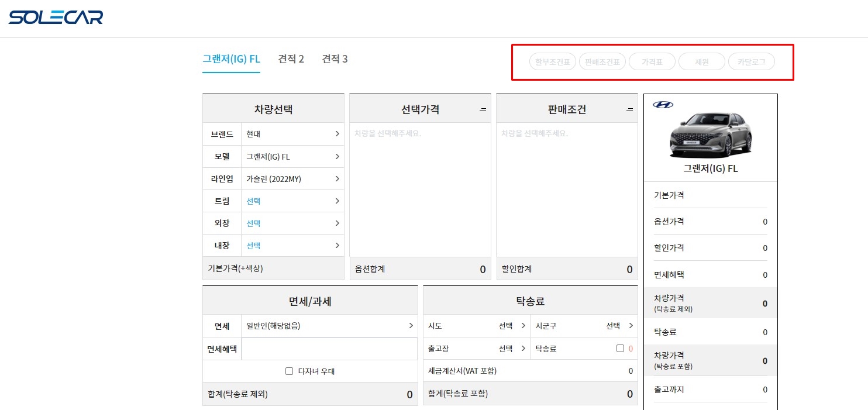Expand the 라인업 가솔린 (2022MY) selector
Screen dimensions: 868x410
point(292,179)
